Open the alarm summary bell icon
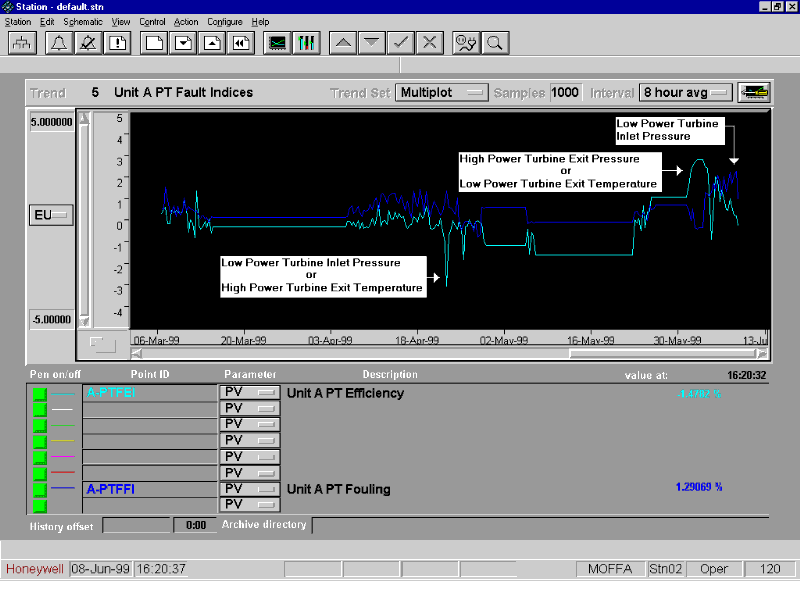This screenshot has width=800, height=600. point(60,43)
